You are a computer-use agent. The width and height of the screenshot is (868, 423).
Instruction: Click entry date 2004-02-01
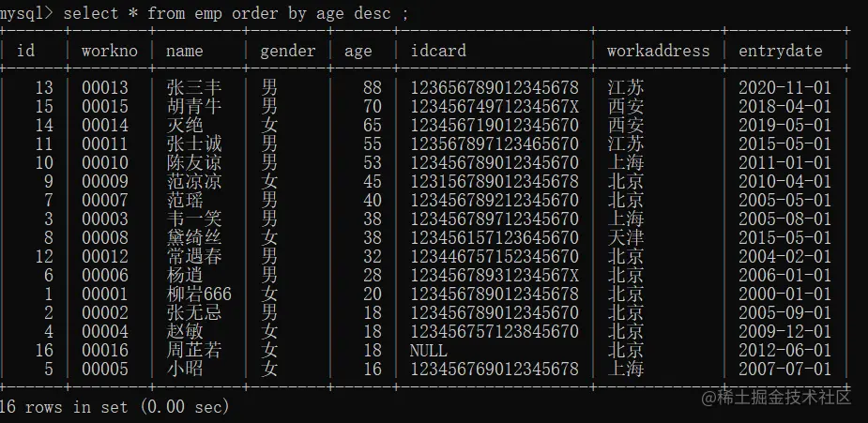[x=785, y=257]
